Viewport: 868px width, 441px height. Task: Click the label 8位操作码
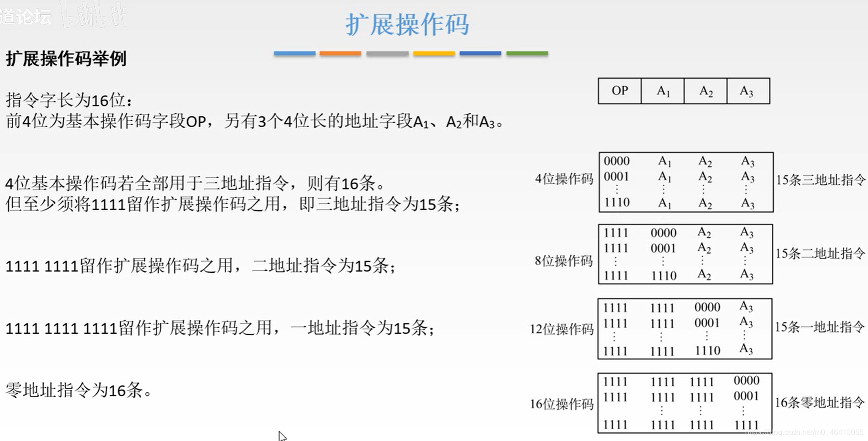tap(564, 261)
